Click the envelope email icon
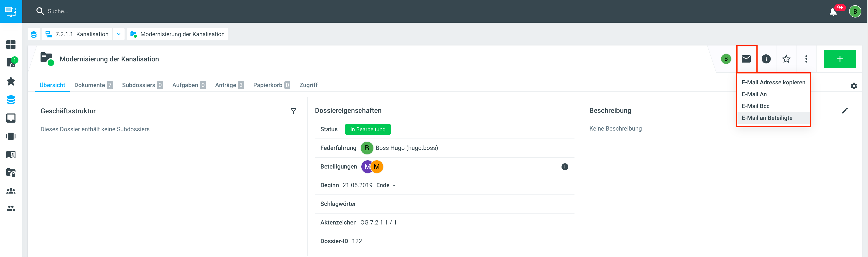 [746, 59]
